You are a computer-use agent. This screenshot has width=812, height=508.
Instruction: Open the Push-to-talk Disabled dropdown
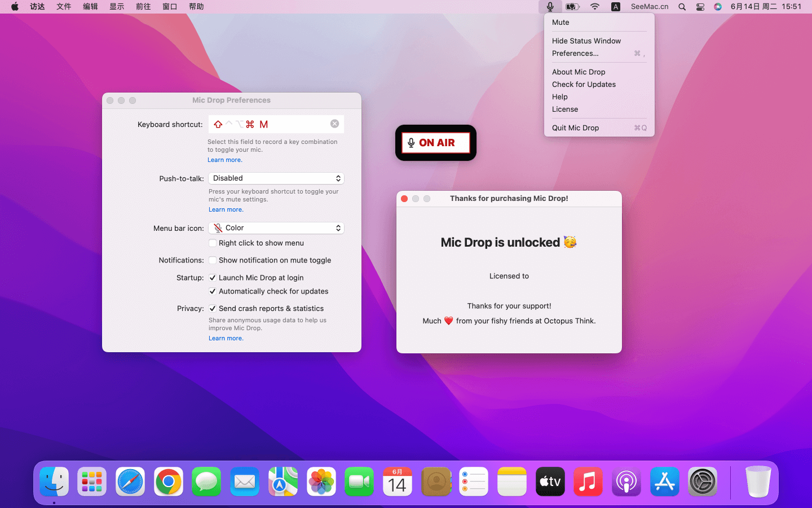[x=276, y=178]
